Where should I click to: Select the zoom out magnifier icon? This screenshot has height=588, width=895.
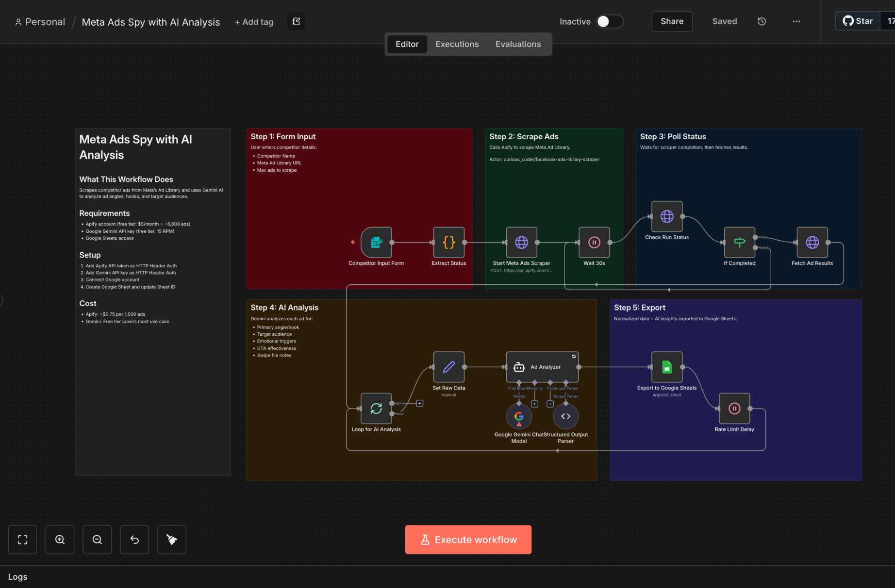click(97, 539)
